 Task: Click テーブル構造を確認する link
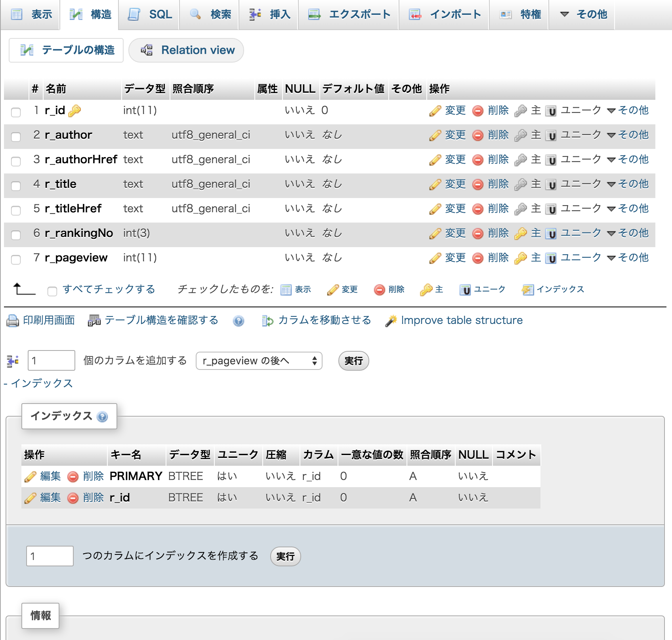(x=161, y=320)
